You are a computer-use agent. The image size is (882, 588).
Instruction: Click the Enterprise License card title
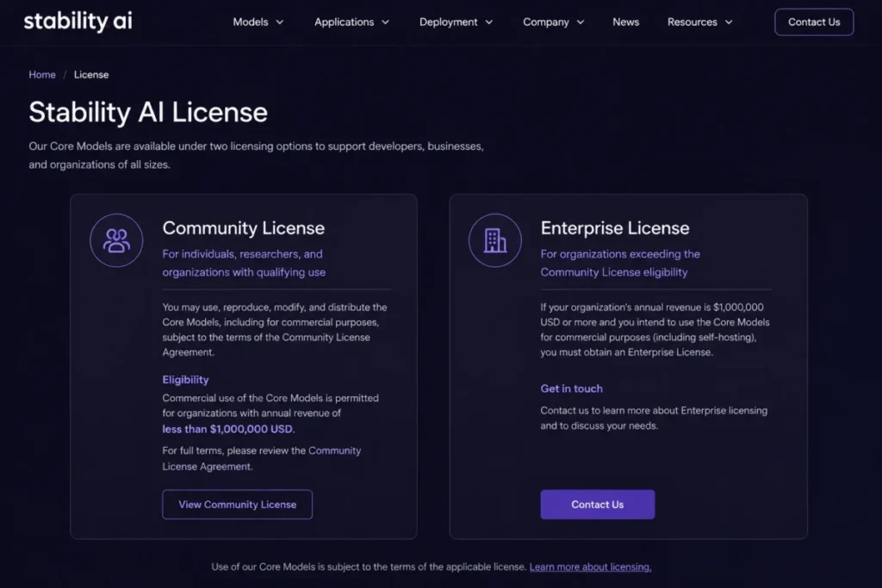point(615,227)
